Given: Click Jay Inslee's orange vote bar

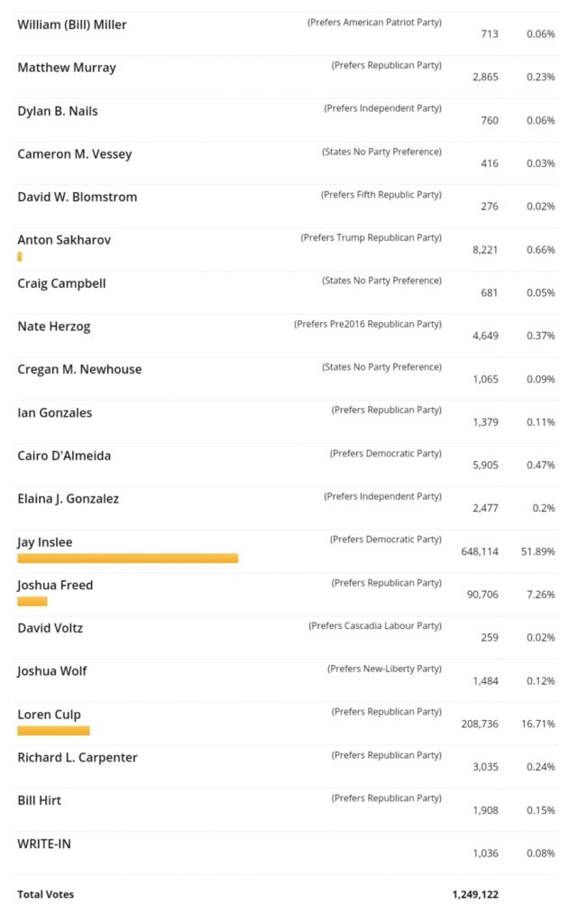Looking at the screenshot, I should [127, 559].
